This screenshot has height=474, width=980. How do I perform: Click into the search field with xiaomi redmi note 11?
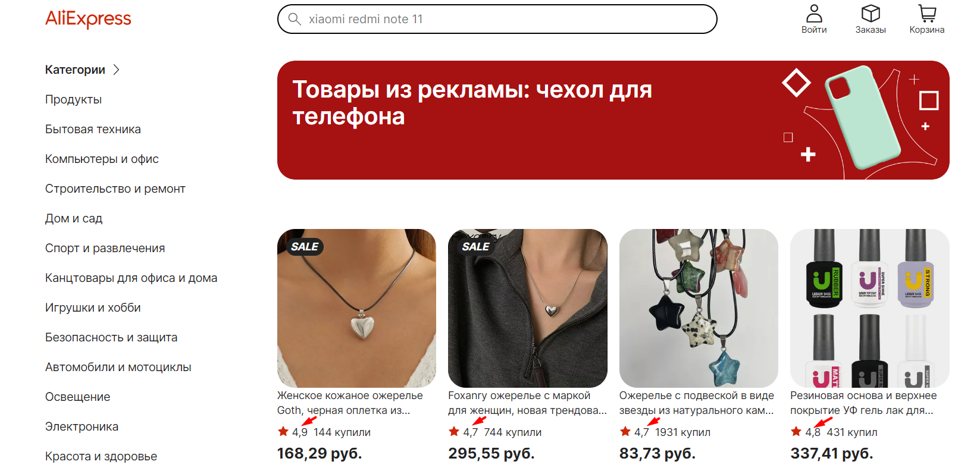(x=497, y=19)
